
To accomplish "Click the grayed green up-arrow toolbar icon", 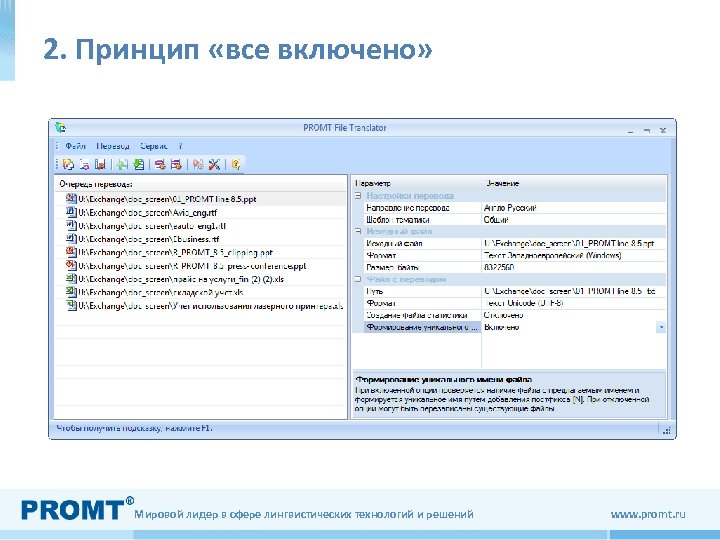I will tap(122, 164).
